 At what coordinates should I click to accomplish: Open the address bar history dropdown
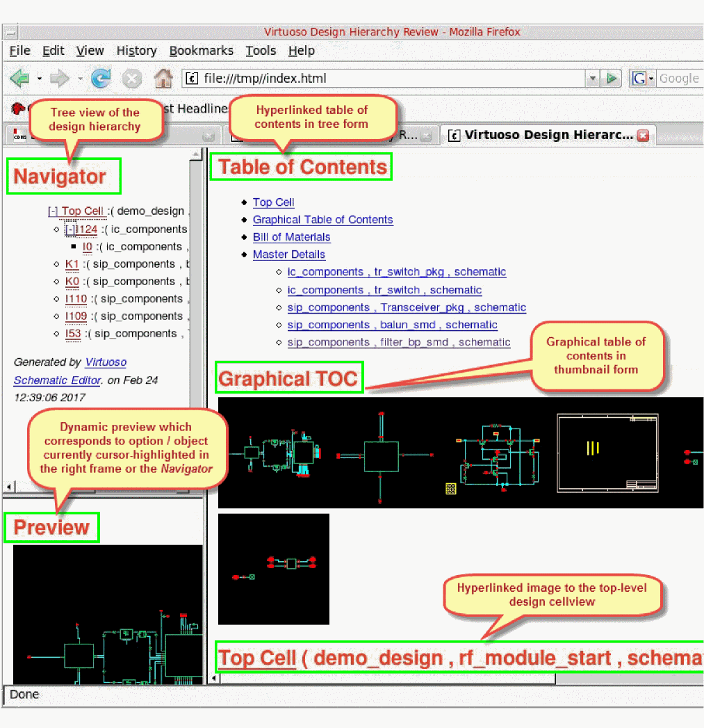[592, 79]
